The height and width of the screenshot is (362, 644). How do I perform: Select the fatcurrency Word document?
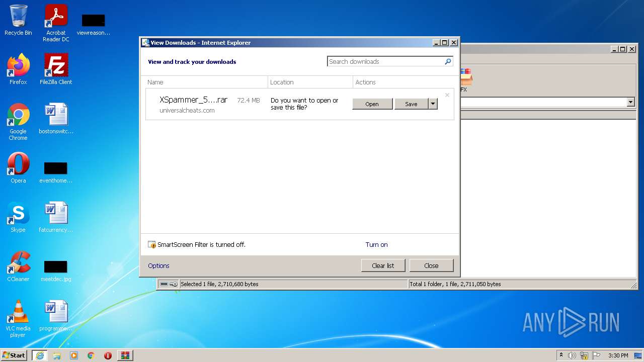tap(56, 217)
